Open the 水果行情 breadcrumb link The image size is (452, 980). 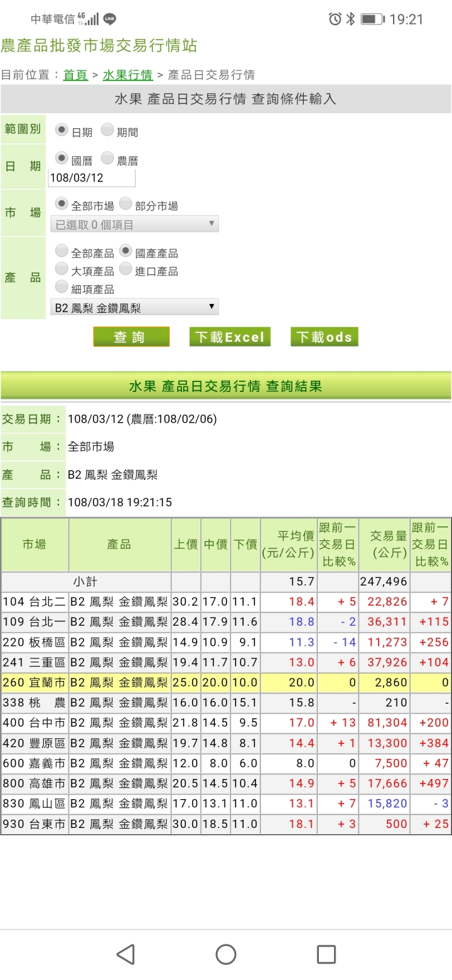click(127, 75)
